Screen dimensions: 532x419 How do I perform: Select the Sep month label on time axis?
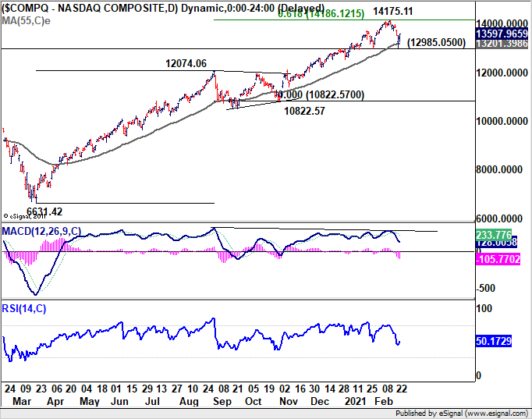(x=222, y=401)
